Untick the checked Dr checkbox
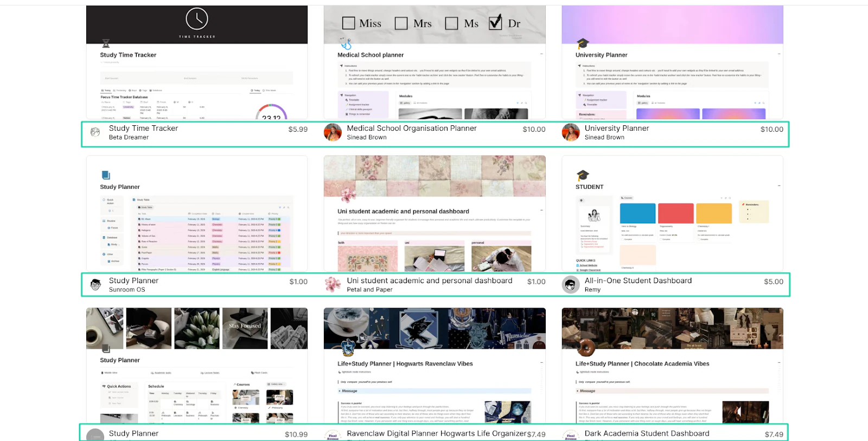 point(495,23)
